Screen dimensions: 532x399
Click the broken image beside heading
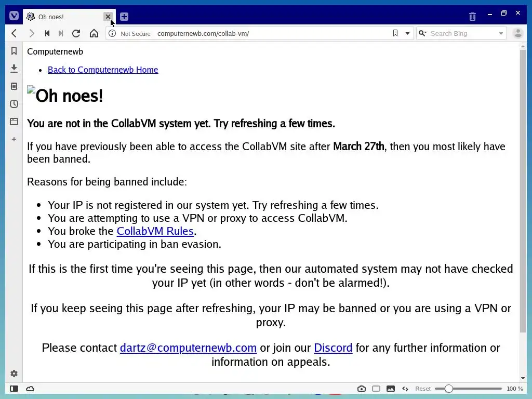point(31,89)
